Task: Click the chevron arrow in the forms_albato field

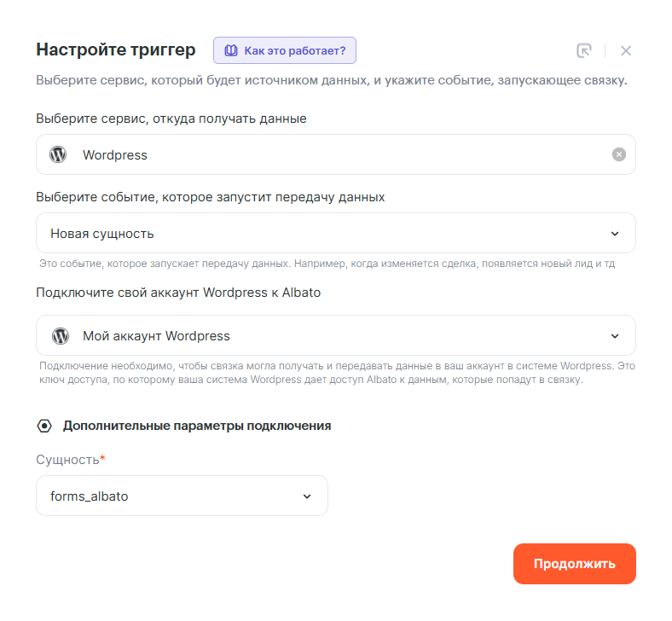Action: (308, 496)
